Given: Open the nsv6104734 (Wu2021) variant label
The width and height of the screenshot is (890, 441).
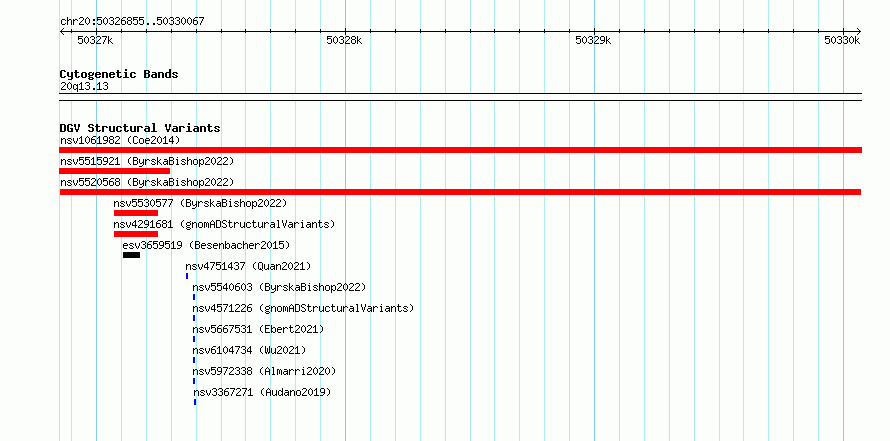Looking at the screenshot, I should click(249, 350).
